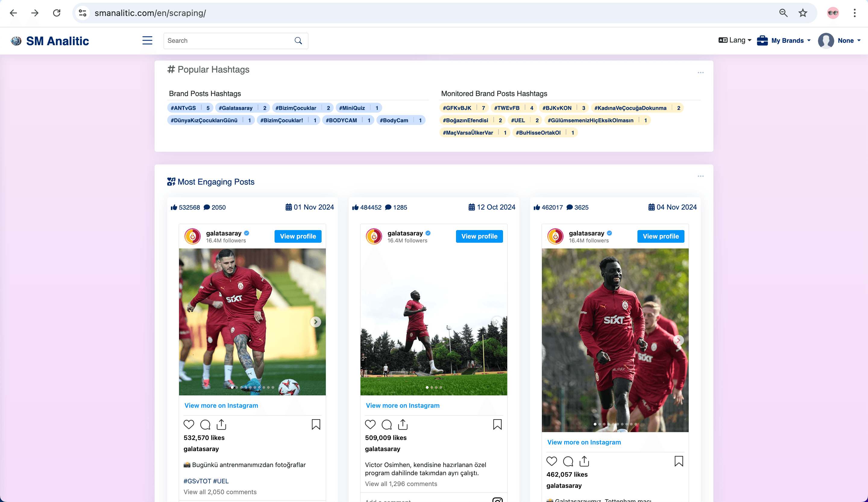
Task: Click galatasaray username on 12 Oct post header
Action: pos(405,233)
